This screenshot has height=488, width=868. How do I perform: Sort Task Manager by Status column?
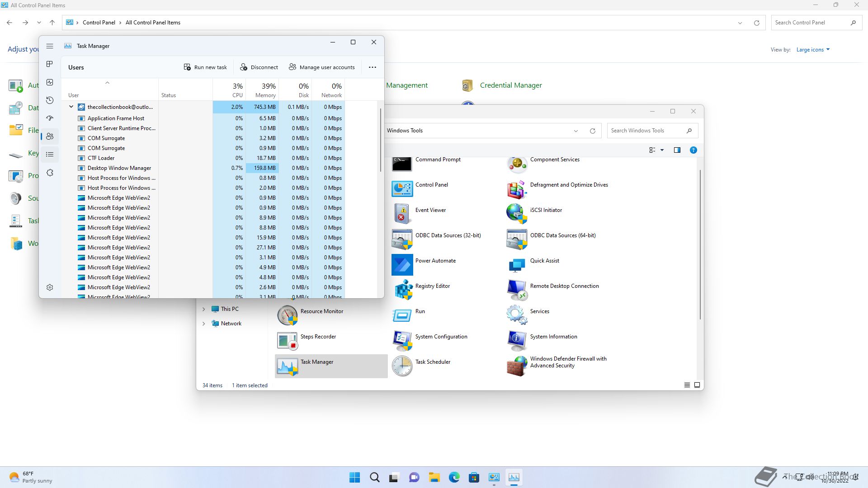185,89
